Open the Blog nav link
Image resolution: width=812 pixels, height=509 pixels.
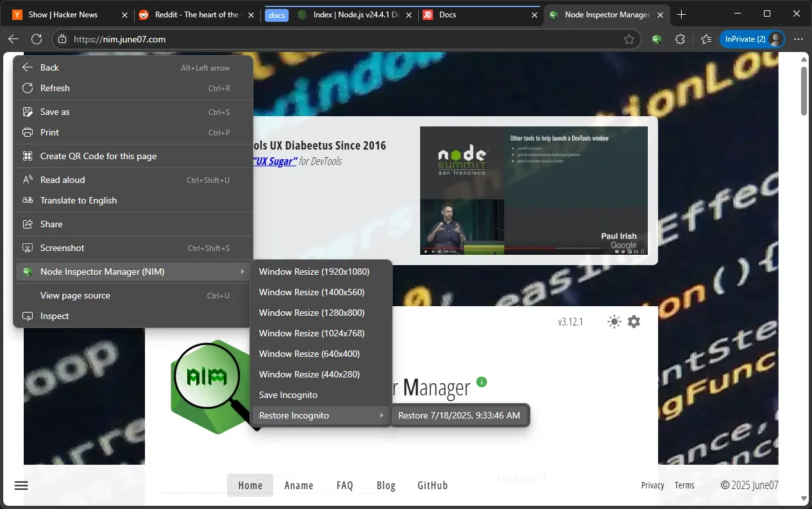coord(386,485)
